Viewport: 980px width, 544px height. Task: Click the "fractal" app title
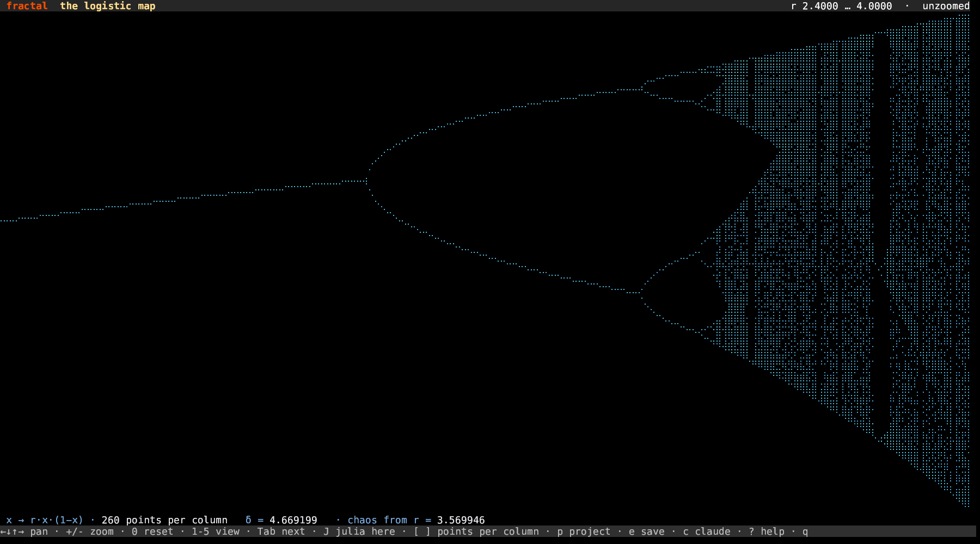[x=27, y=6]
